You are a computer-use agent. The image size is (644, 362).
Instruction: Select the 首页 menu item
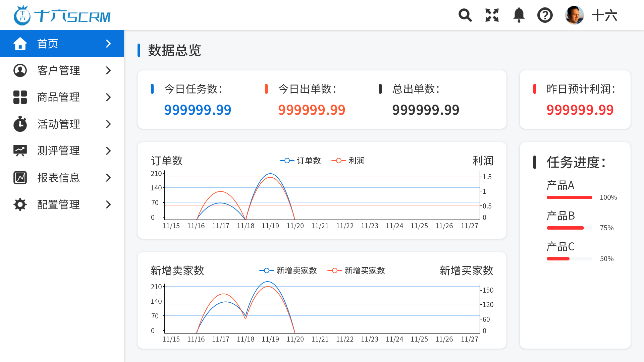click(48, 44)
